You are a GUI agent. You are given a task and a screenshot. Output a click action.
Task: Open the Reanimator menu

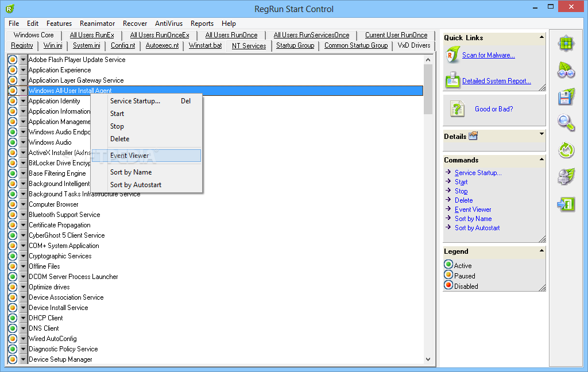[x=97, y=23]
